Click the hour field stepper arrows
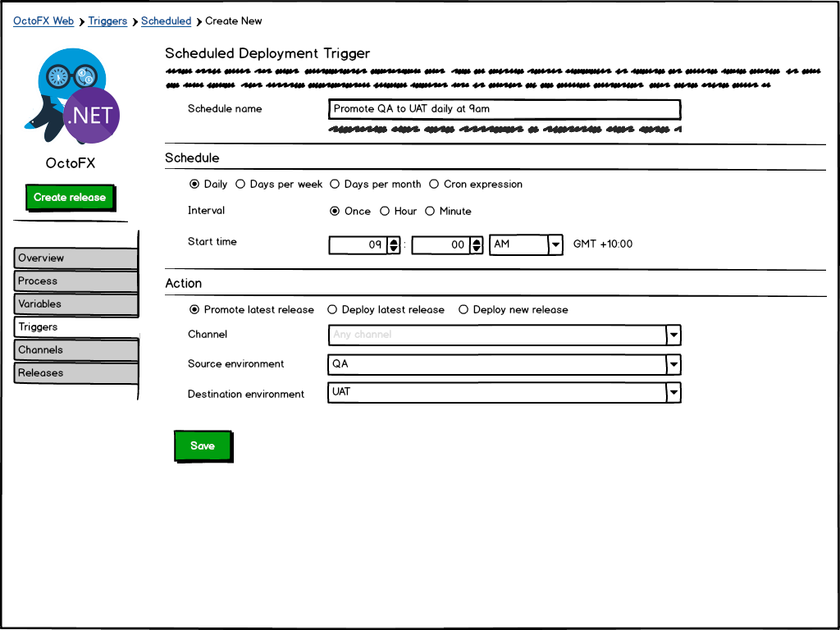Viewport: 840px width, 630px height. click(x=394, y=244)
